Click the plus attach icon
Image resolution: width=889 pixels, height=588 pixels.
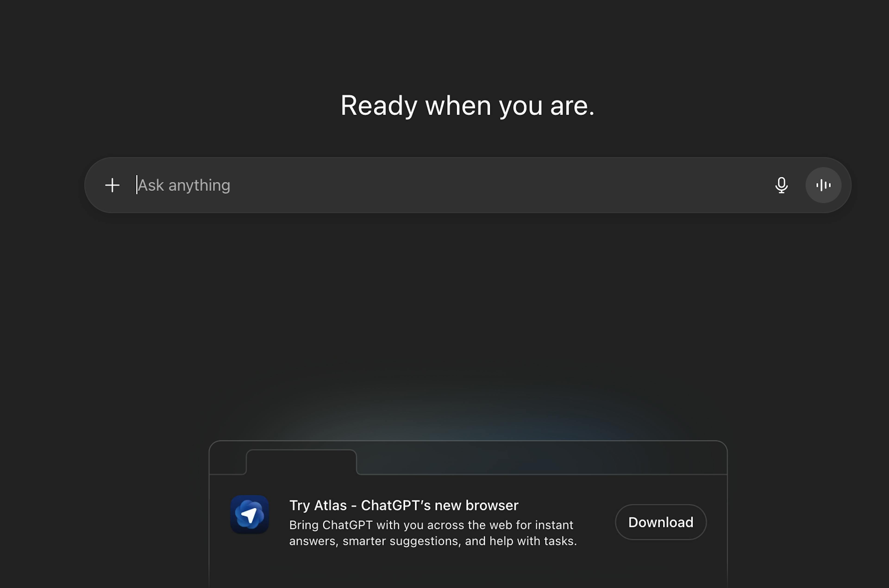click(x=112, y=185)
